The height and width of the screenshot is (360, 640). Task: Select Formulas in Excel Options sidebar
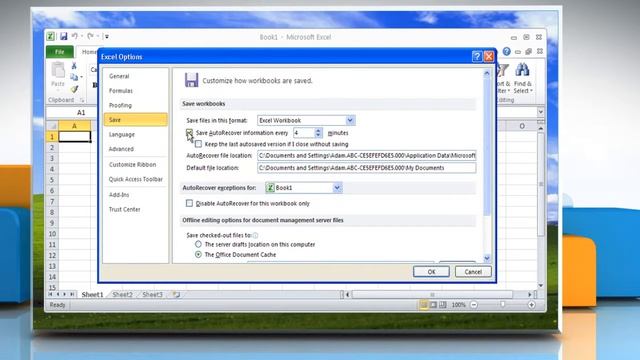[121, 91]
